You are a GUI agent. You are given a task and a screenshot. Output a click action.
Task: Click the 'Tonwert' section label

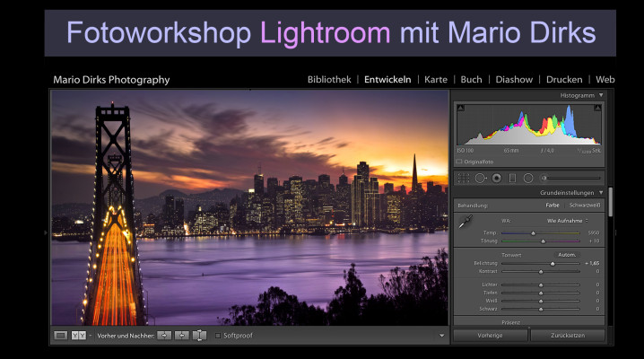[511, 255]
